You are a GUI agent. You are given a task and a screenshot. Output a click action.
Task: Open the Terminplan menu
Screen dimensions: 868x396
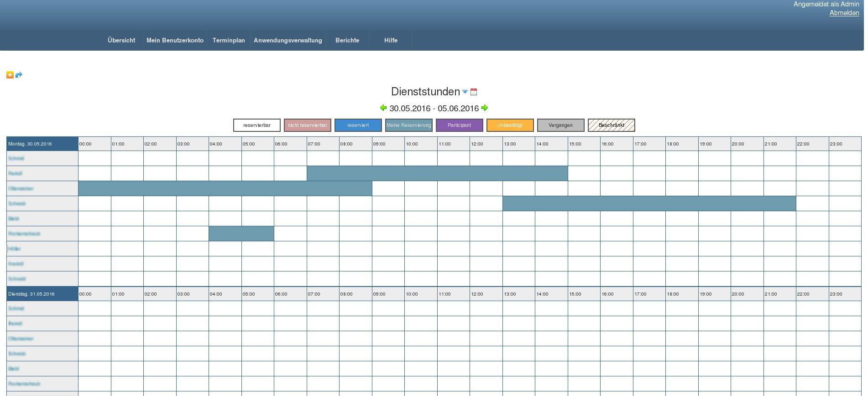pyautogui.click(x=229, y=40)
